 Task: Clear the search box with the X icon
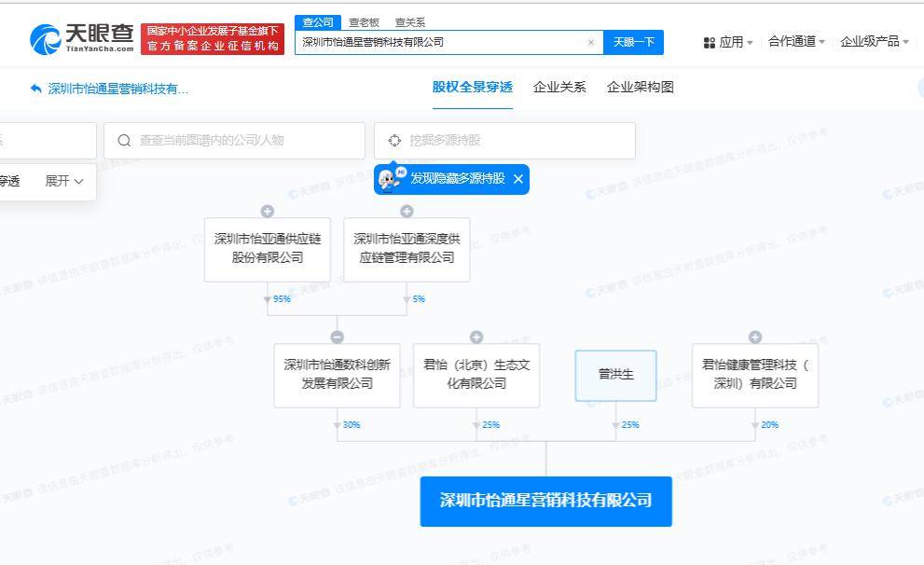(591, 42)
